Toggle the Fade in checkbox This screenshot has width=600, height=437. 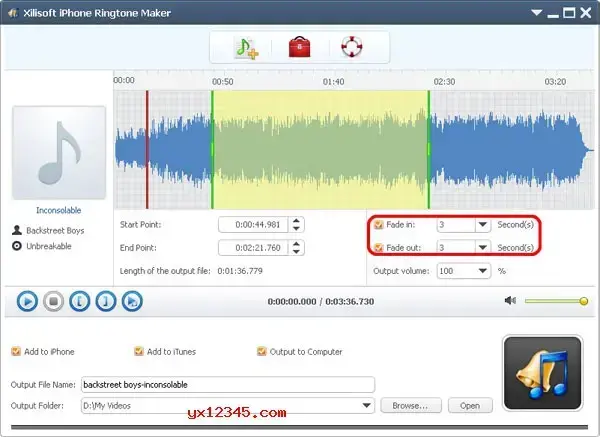tap(378, 225)
